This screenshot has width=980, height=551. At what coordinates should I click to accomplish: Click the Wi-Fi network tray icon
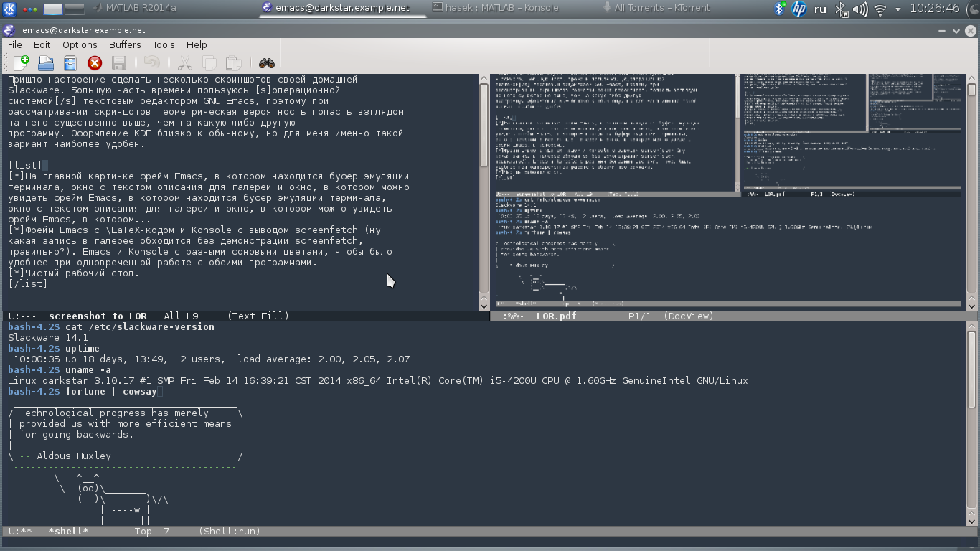[x=880, y=9]
